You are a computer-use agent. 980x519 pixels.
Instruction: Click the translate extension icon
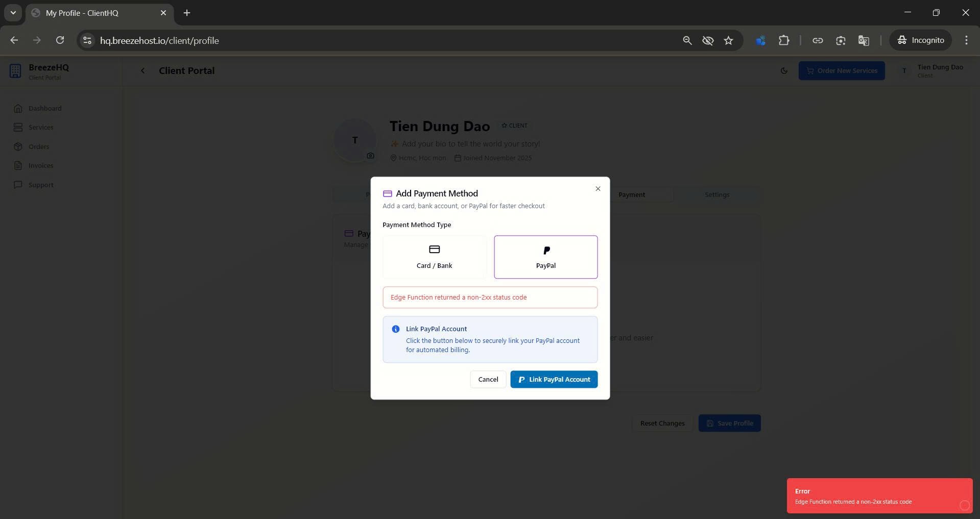point(863,40)
